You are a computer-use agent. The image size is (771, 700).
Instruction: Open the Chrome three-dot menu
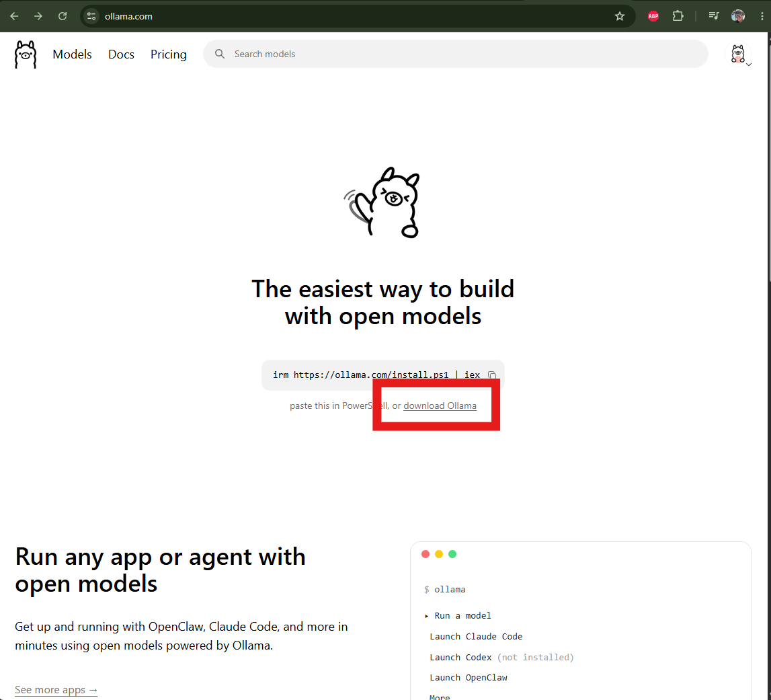[762, 16]
